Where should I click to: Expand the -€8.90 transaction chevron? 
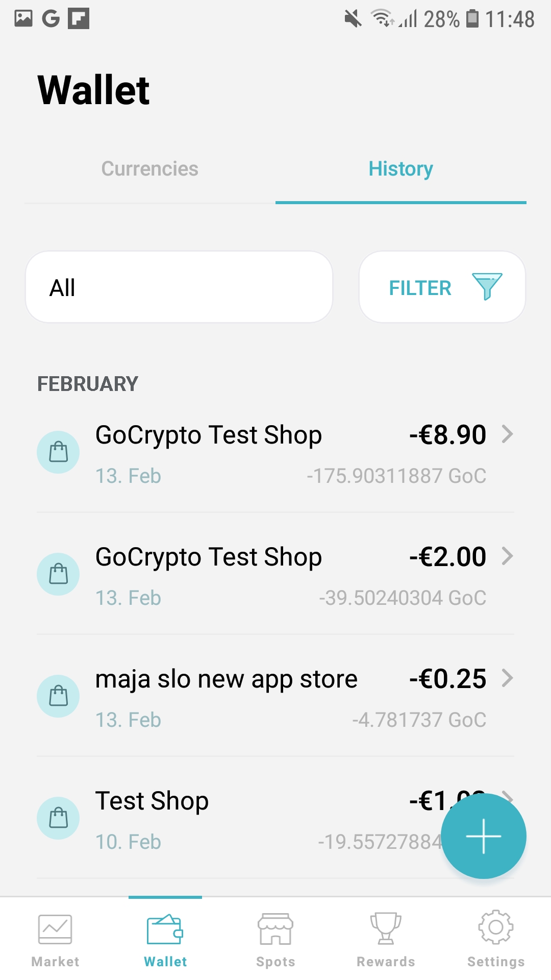(x=507, y=434)
